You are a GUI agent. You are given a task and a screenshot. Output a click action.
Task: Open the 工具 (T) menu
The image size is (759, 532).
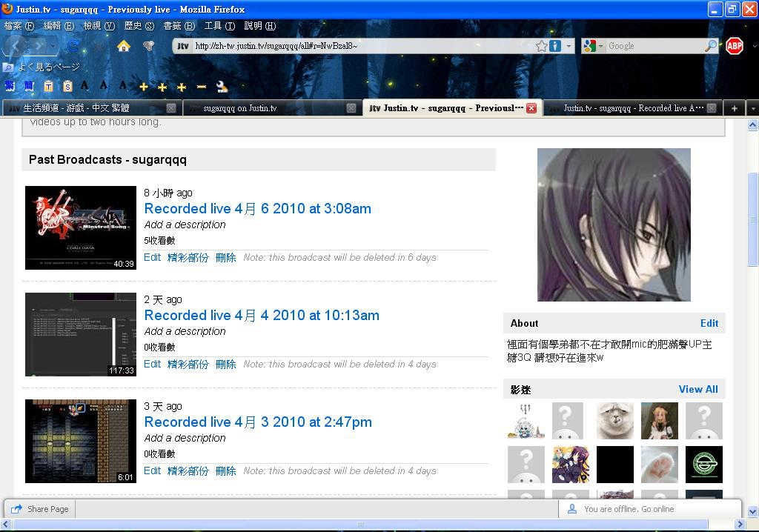[x=219, y=26]
